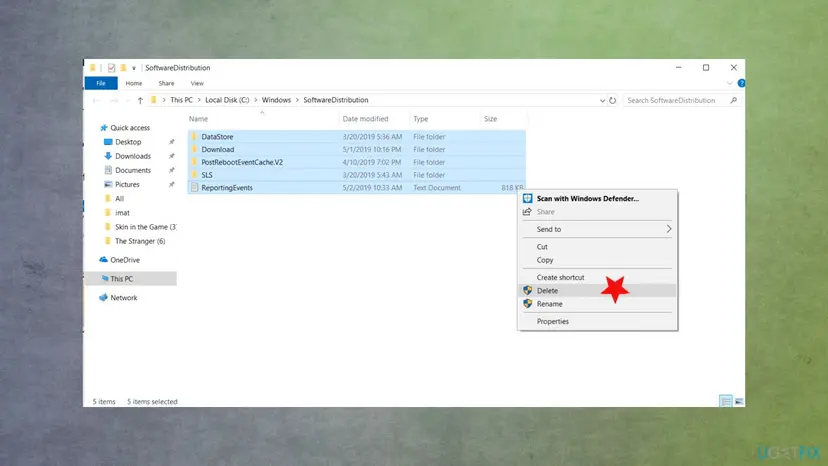Select the SLS folder
The height and width of the screenshot is (466, 828).
(356, 175)
